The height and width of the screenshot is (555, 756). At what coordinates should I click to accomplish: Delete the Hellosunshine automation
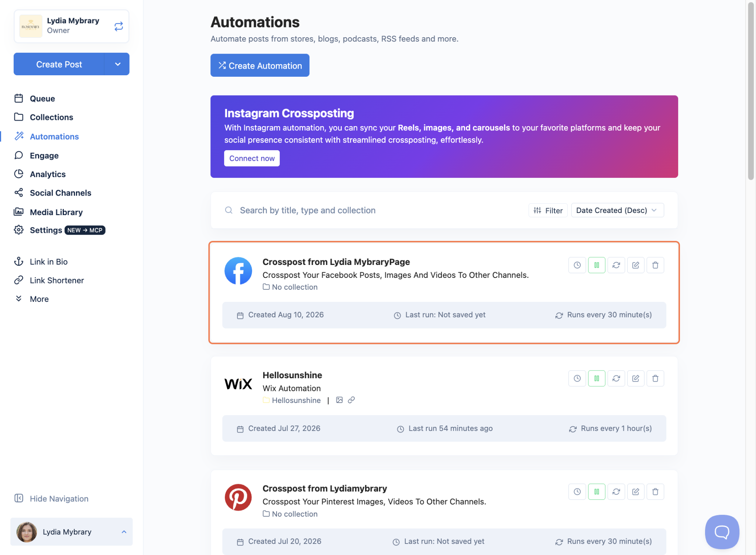(x=655, y=378)
